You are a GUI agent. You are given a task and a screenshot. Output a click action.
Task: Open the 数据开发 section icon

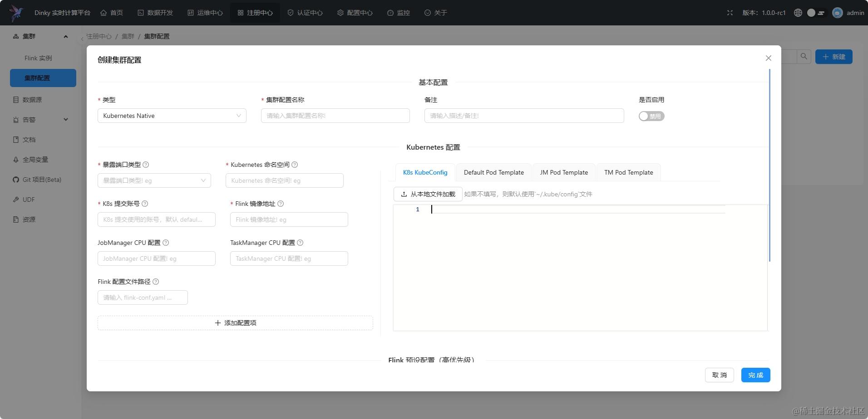140,13
